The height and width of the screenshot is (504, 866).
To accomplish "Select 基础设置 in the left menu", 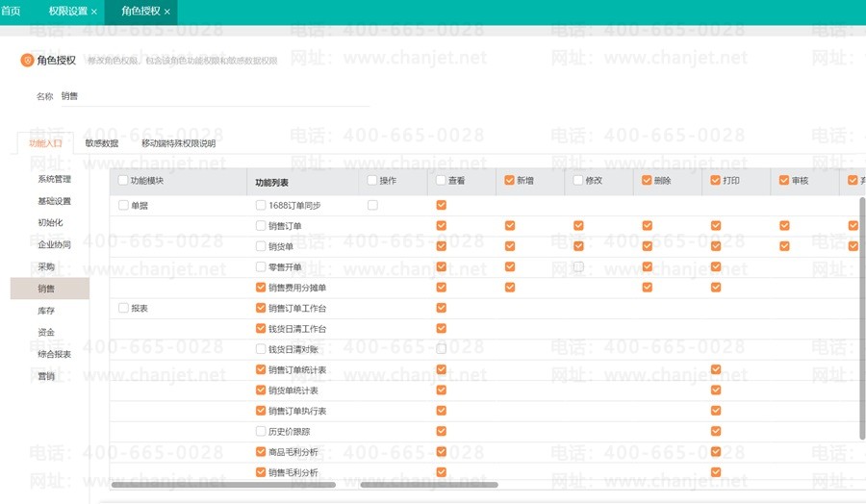I will [x=54, y=201].
